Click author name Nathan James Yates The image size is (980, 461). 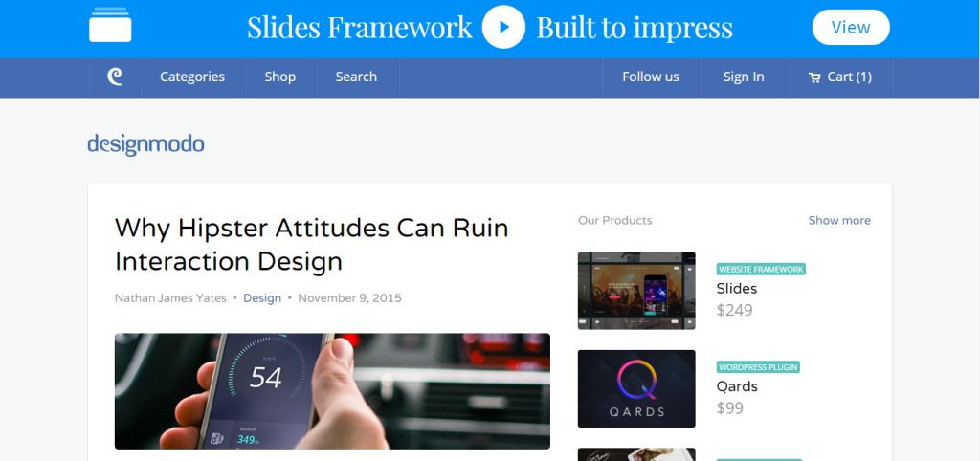coord(170,298)
